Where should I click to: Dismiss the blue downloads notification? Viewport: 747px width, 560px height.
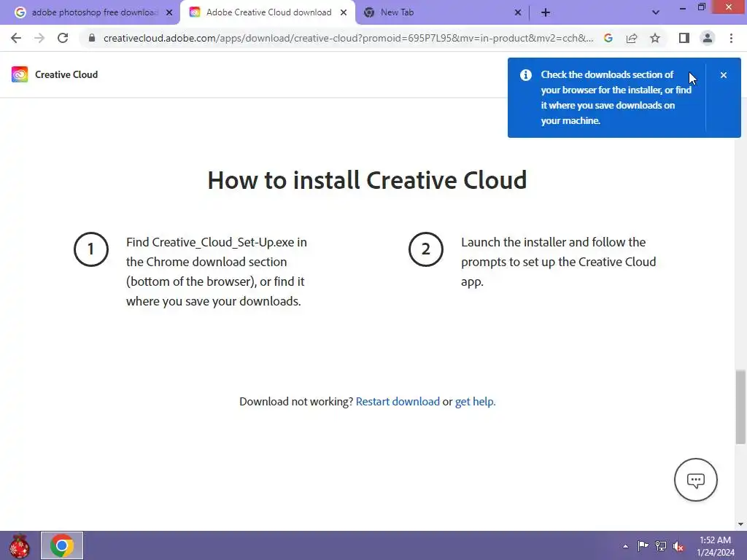724,75
